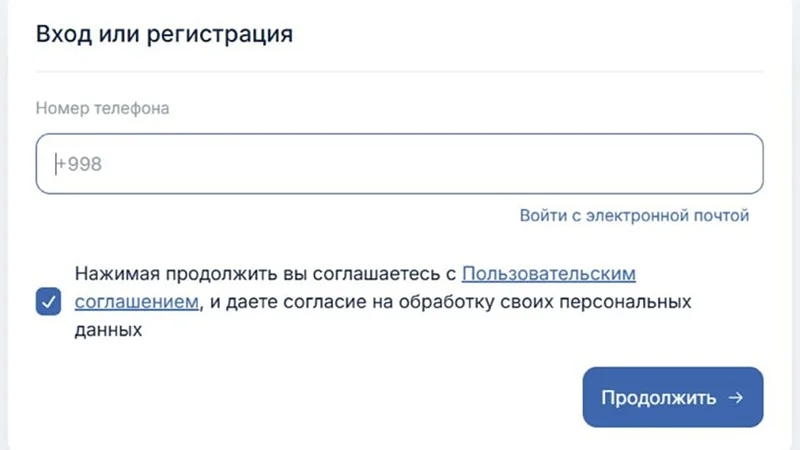The height and width of the screenshot is (450, 800).
Task: Focus the phone number input field
Action: click(x=400, y=164)
